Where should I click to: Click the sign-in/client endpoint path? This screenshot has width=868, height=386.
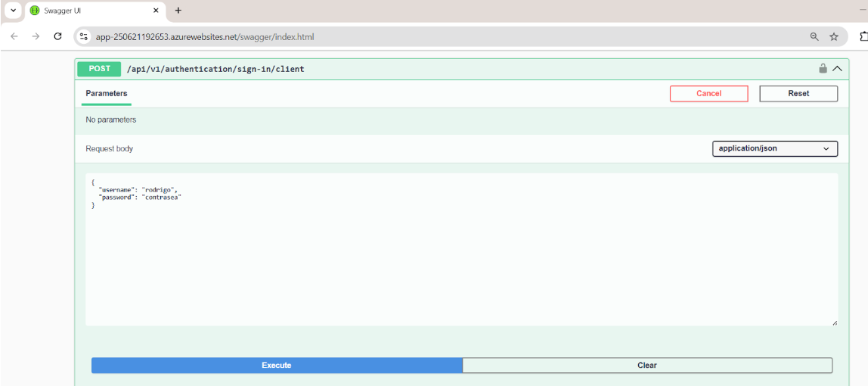coord(215,69)
